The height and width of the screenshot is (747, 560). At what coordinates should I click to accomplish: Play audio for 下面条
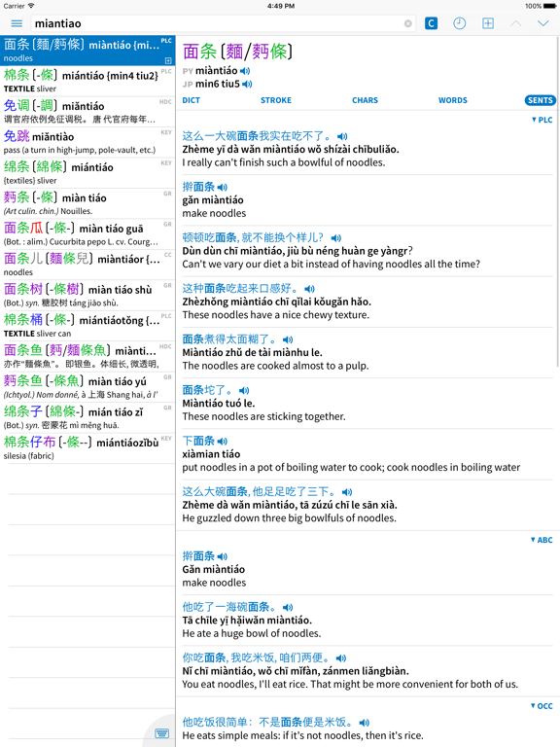pyautogui.click(x=223, y=442)
